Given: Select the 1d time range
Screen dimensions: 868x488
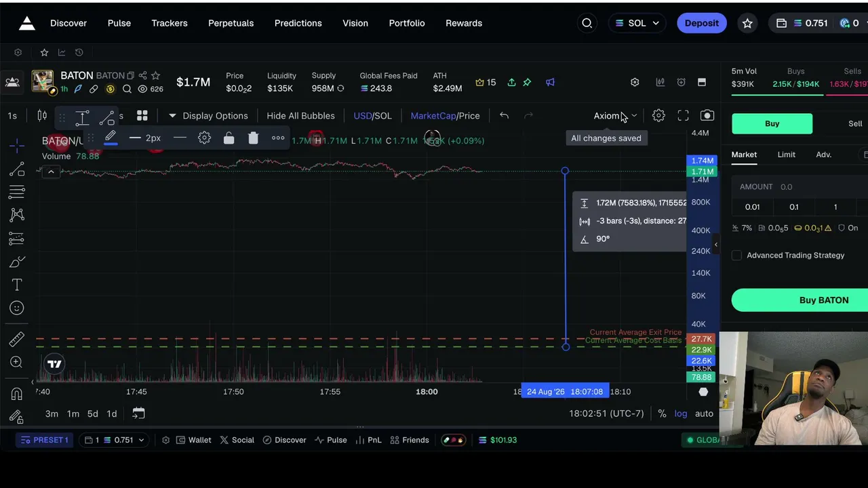Looking at the screenshot, I should (x=112, y=413).
